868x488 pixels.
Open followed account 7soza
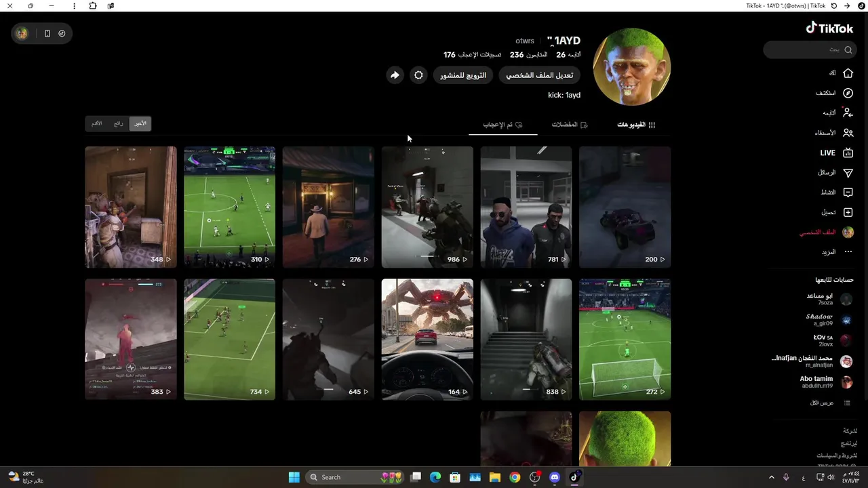tap(829, 299)
